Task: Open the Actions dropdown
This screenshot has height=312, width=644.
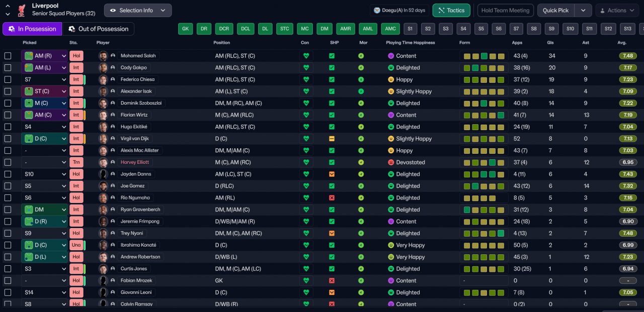Action: [617, 10]
